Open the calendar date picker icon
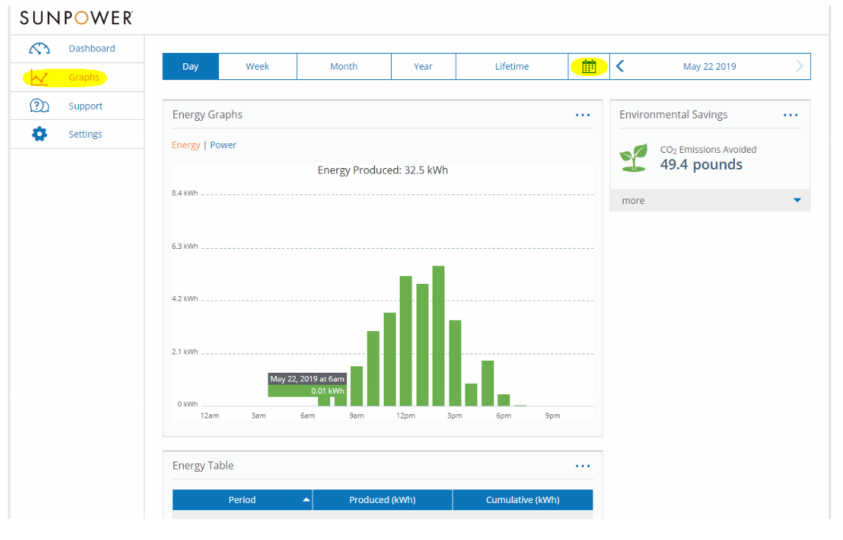The image size is (843, 540). (589, 67)
